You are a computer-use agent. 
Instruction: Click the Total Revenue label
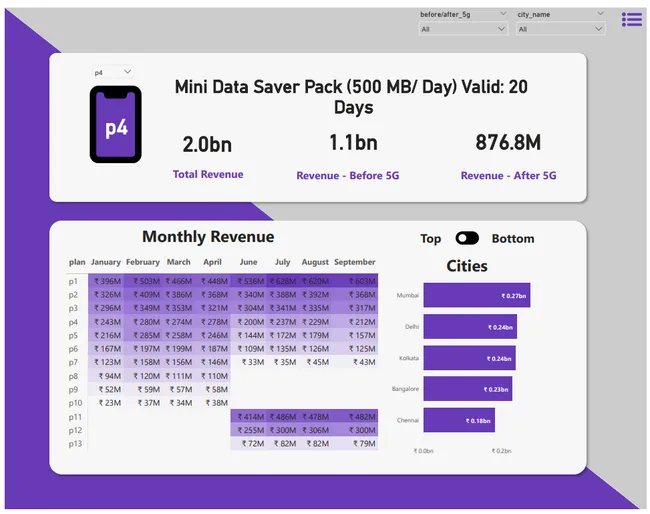(x=208, y=175)
